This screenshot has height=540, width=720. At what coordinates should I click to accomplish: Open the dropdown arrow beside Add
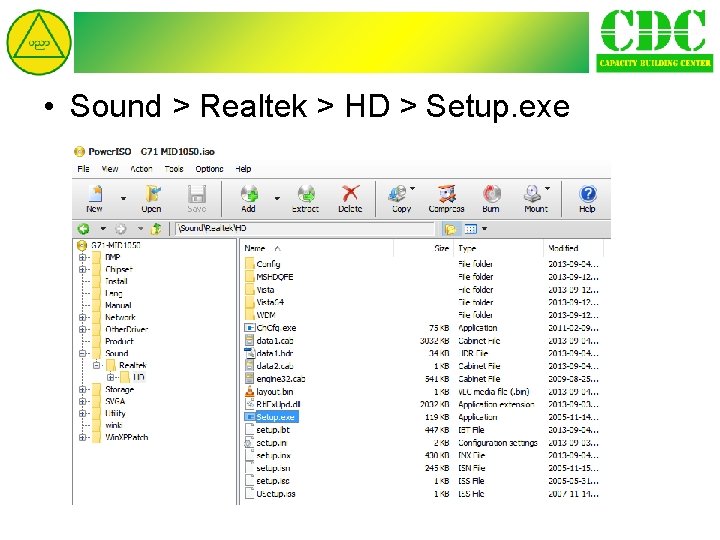[x=277, y=198]
